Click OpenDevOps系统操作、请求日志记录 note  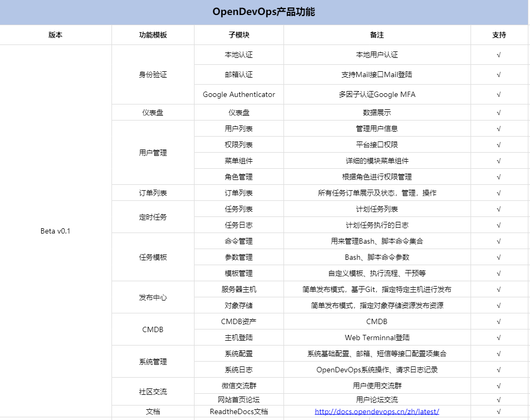377,370
